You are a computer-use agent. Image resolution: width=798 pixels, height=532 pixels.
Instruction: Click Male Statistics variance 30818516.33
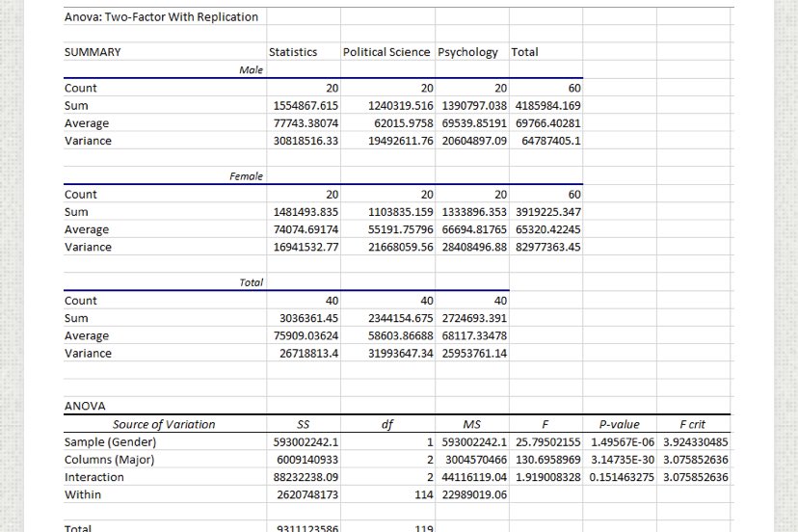tap(306, 141)
